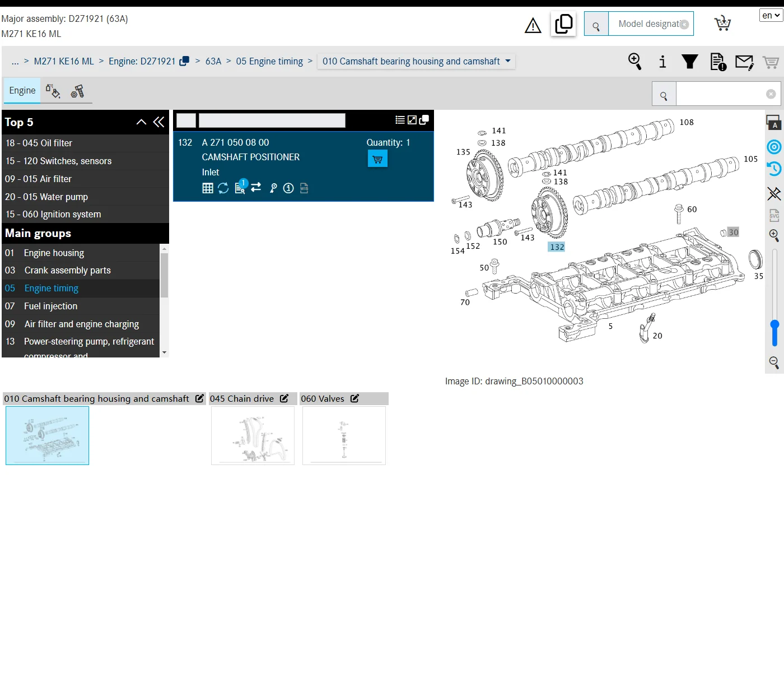
Task: Add part 132 to cart with blue button
Action: [377, 159]
